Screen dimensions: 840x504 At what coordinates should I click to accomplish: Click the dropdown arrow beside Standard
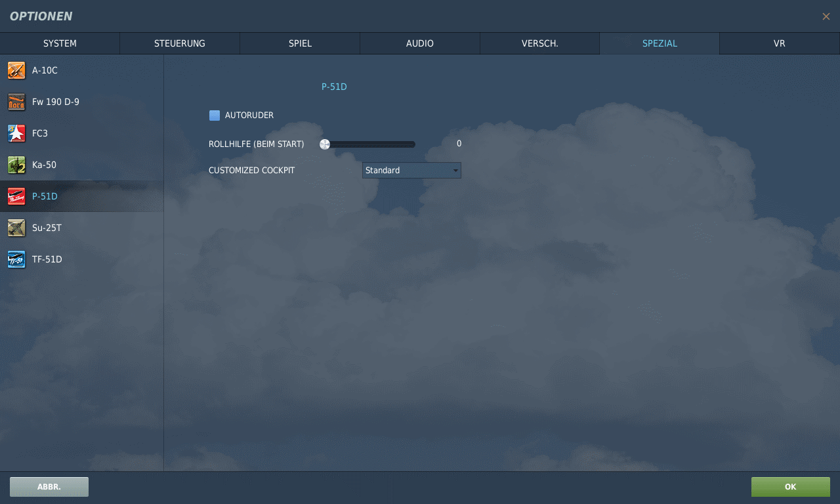[455, 171]
